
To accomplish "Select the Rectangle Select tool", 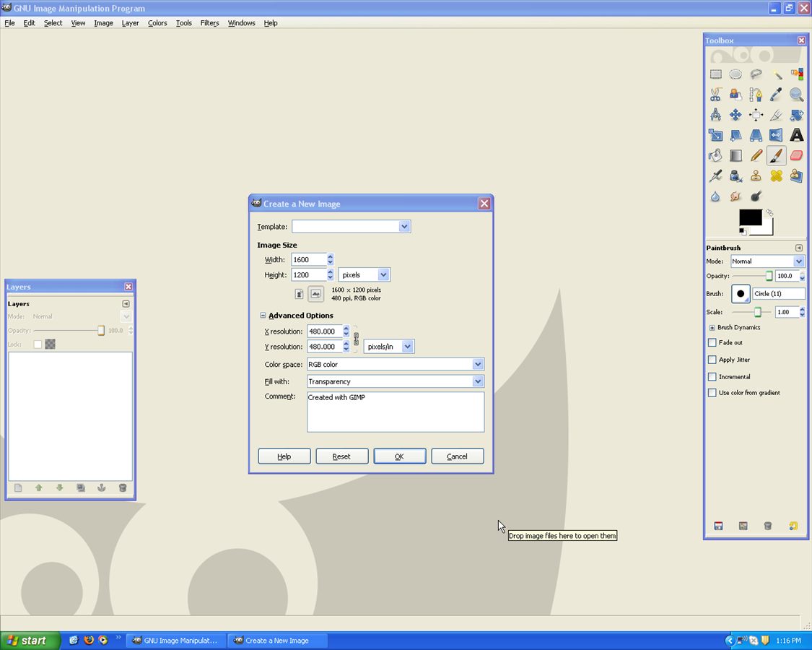I will (715, 74).
